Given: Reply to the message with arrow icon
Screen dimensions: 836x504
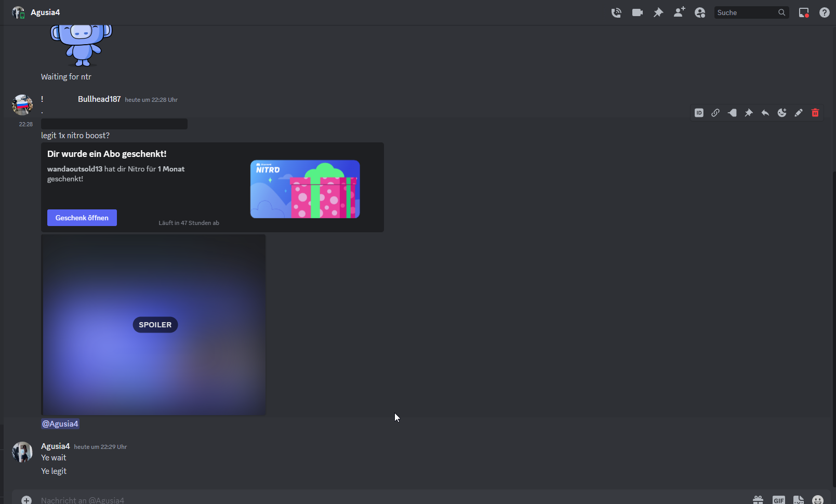Looking at the screenshot, I should 765,113.
